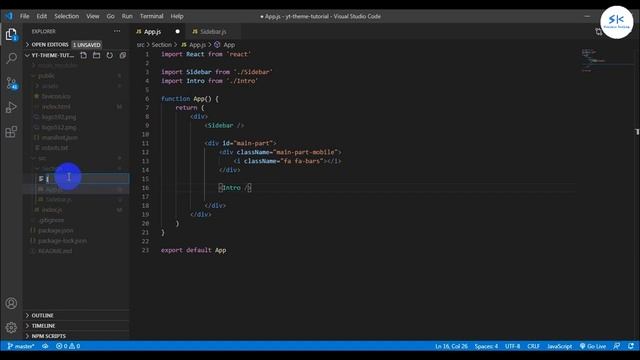The height and width of the screenshot is (360, 640).
Task: Click the line number 11 in gutter
Action: pos(146,143)
